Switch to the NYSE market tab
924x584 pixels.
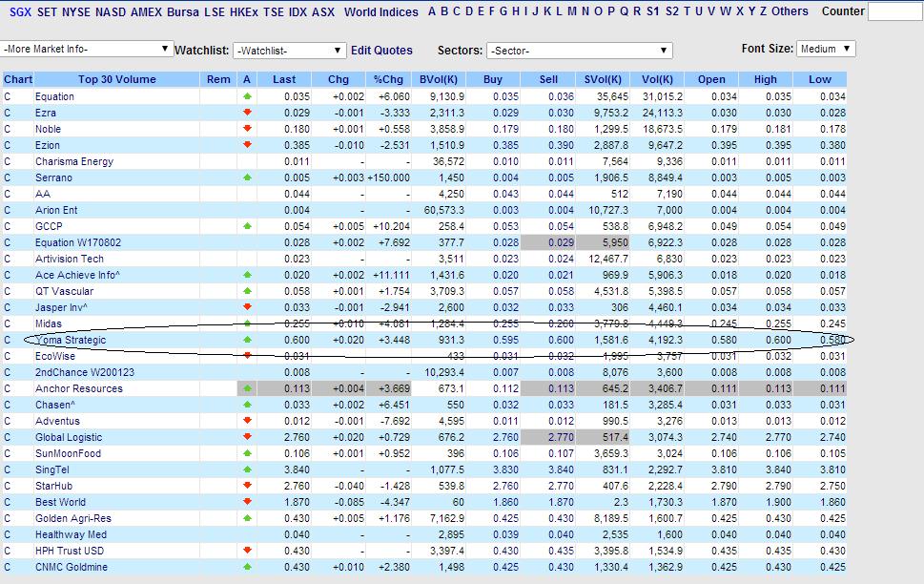click(76, 11)
